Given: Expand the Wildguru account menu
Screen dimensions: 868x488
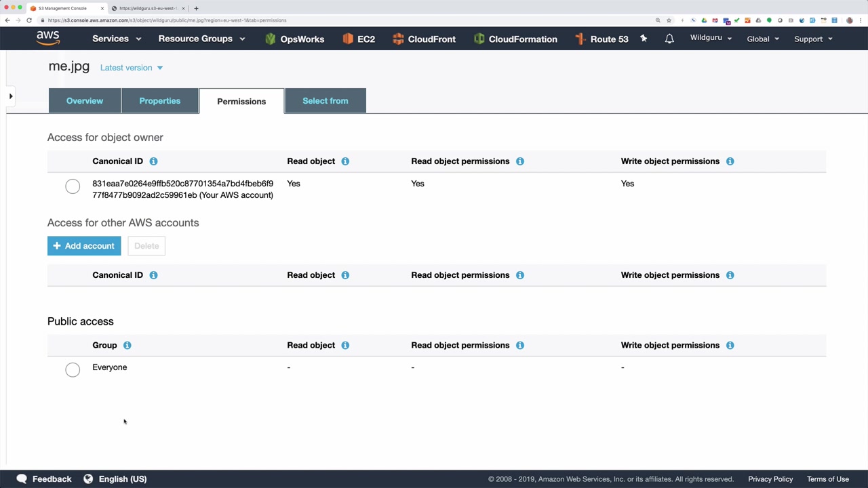Looking at the screenshot, I should tap(711, 38).
